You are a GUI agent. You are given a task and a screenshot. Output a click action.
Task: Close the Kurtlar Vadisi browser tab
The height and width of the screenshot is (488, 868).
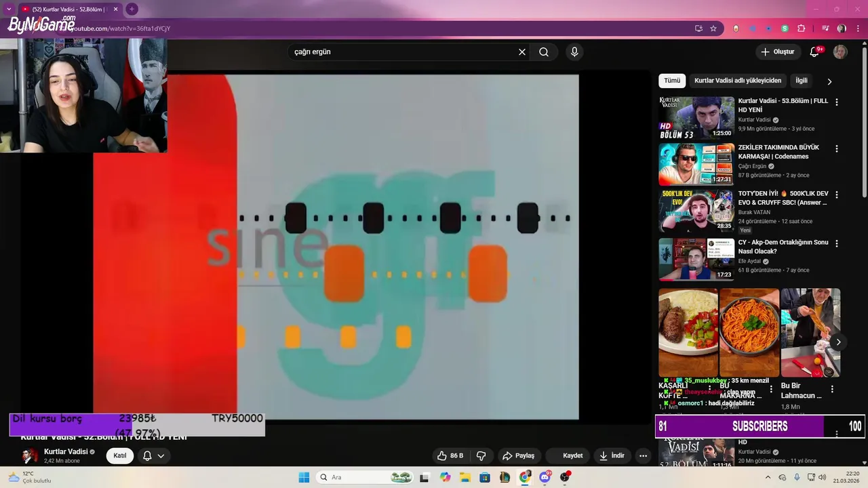115,9
